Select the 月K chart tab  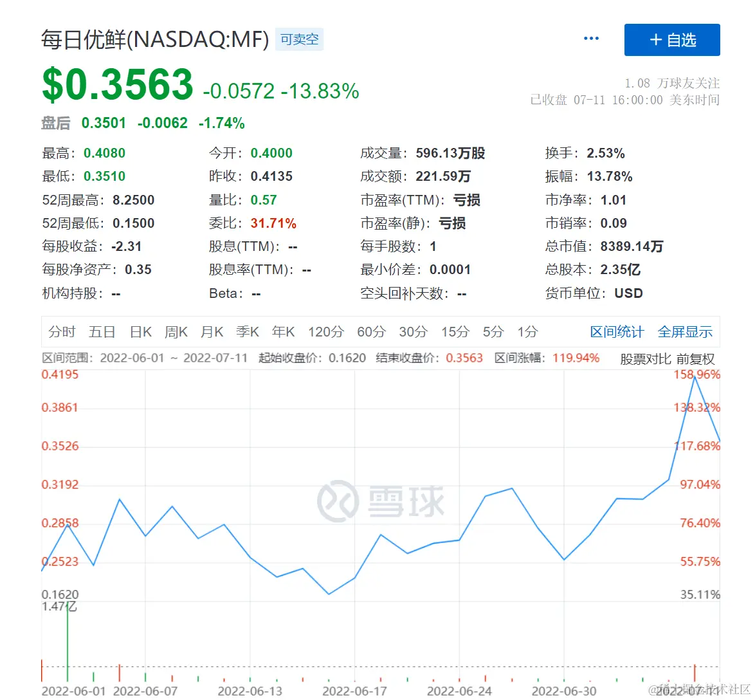pos(212,332)
